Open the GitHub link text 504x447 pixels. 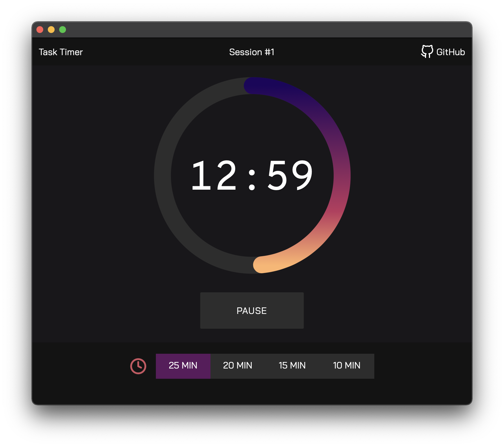451,52
